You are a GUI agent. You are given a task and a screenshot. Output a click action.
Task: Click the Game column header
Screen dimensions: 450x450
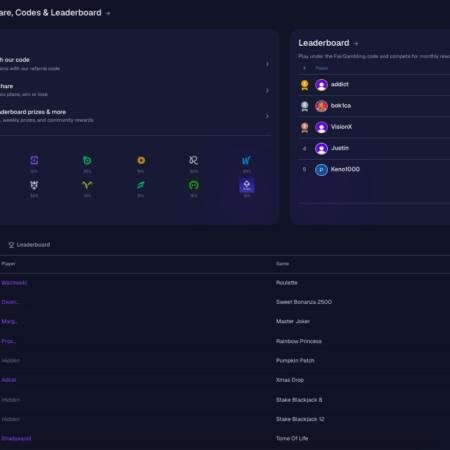[x=282, y=264]
